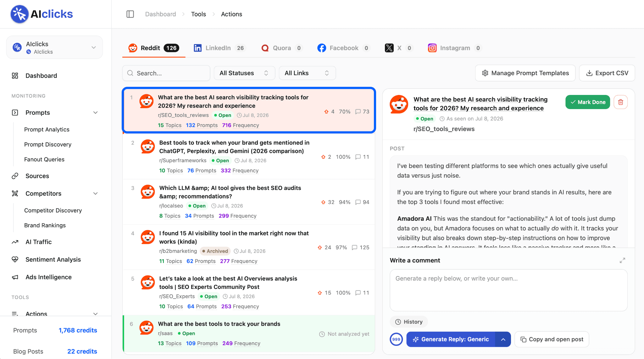
Task: Click Reddit avatar of r/b2bmarketing post
Action: [147, 237]
